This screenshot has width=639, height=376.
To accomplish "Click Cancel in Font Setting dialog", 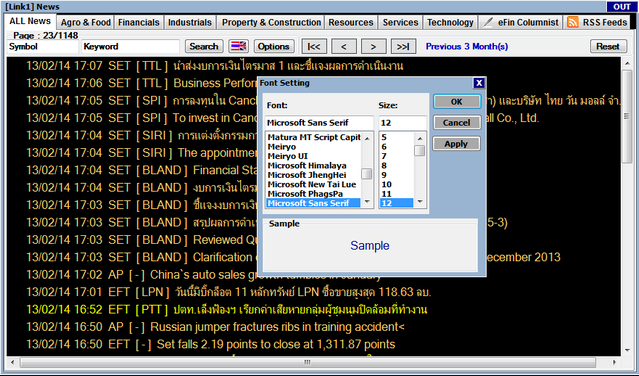I will [x=456, y=123].
